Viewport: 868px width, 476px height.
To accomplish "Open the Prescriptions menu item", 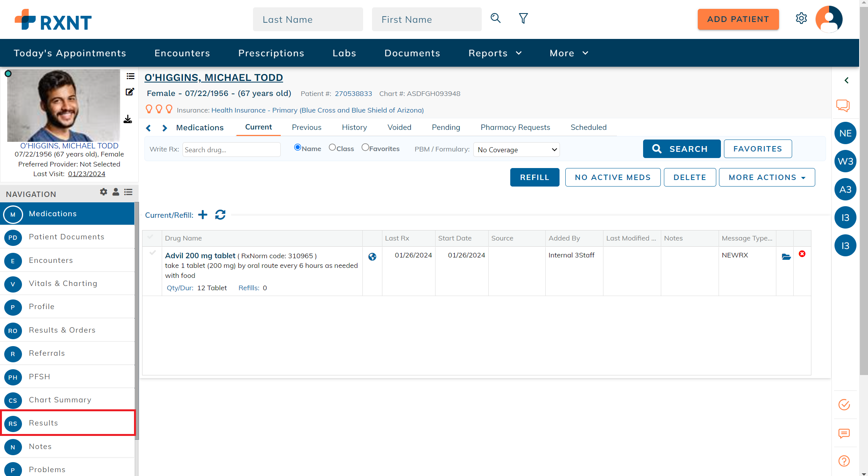I will pyautogui.click(x=271, y=53).
